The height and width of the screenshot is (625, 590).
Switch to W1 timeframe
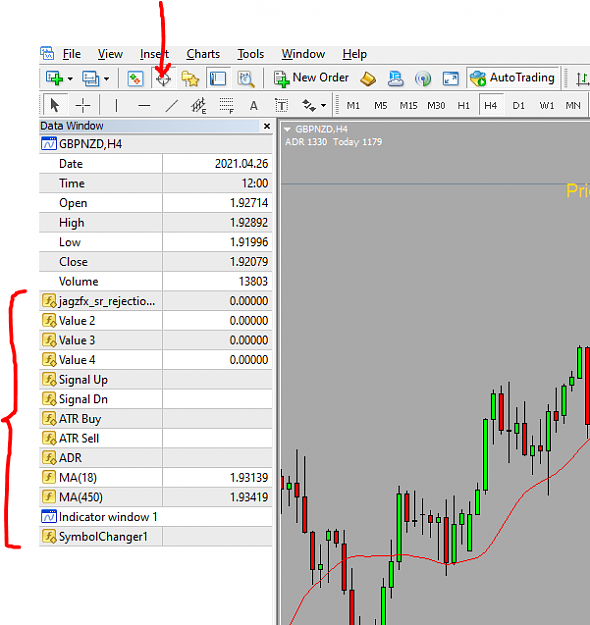coord(547,106)
